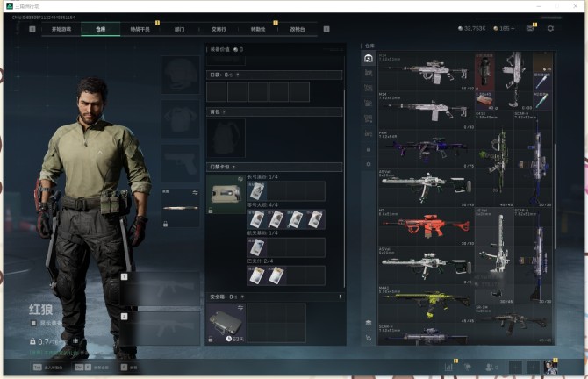This screenshot has height=379, width=588.
Task: Click the Q previous-tab key icon
Action: 32,29
